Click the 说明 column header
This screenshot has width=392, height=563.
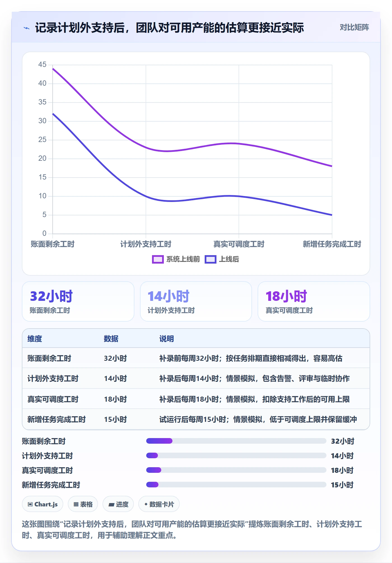(x=167, y=339)
